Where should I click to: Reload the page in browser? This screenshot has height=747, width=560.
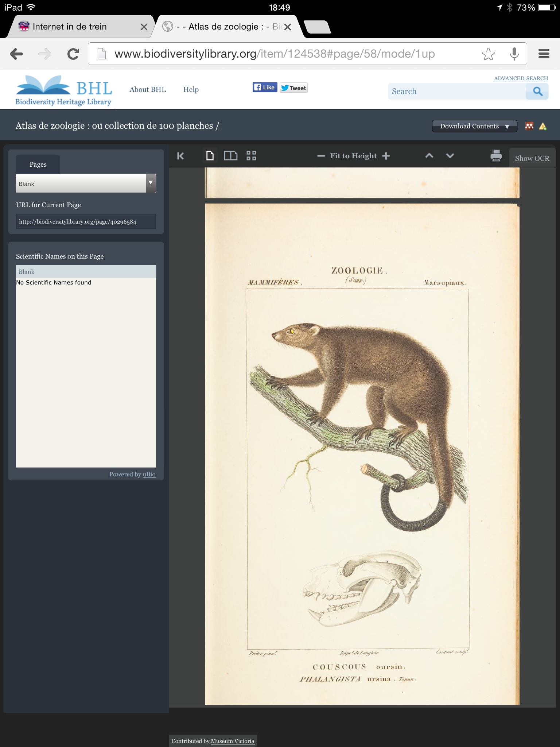click(x=73, y=54)
